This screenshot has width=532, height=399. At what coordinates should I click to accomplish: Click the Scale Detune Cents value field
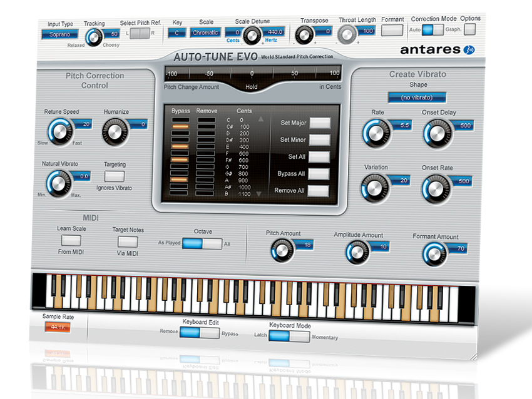(234, 33)
